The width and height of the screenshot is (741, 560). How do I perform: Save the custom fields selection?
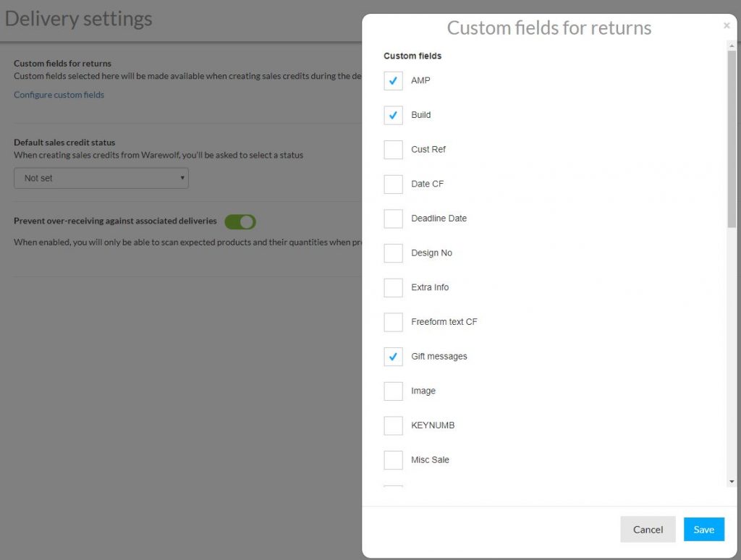pyautogui.click(x=703, y=529)
